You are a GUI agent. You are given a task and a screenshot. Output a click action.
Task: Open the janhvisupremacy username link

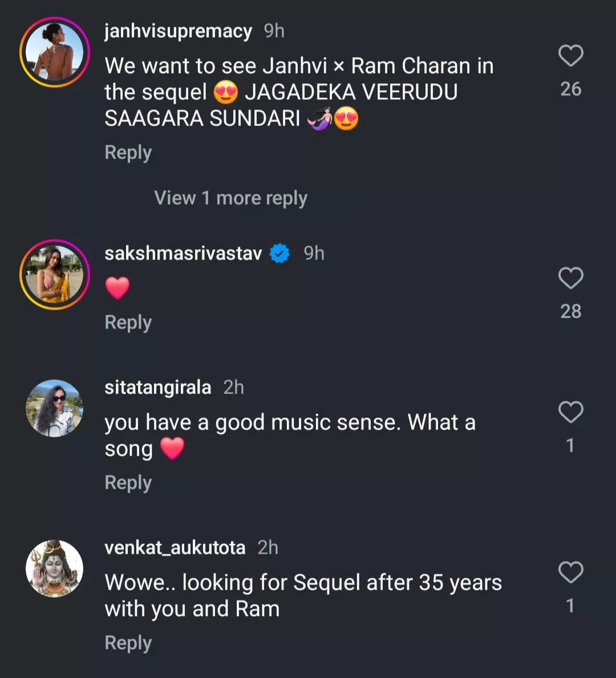(178, 31)
